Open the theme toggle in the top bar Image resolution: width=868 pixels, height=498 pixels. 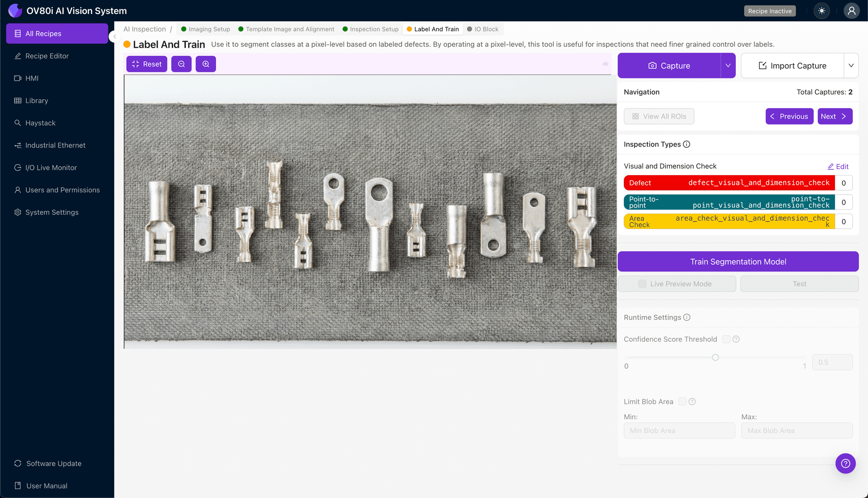tap(821, 11)
